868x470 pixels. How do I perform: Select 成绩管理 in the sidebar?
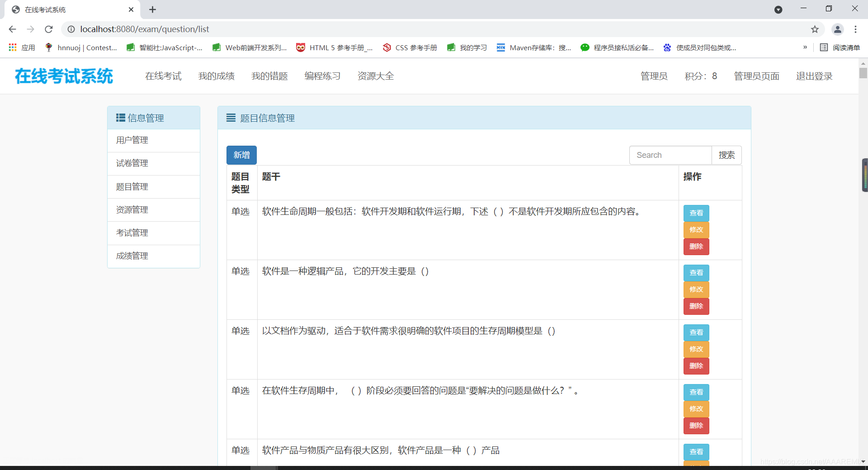click(x=154, y=256)
